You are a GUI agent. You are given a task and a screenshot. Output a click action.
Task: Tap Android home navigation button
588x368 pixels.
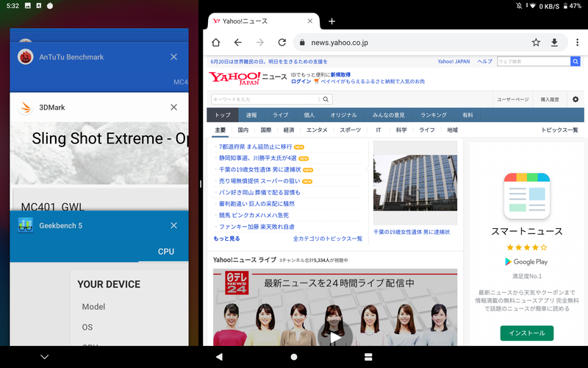click(x=294, y=357)
